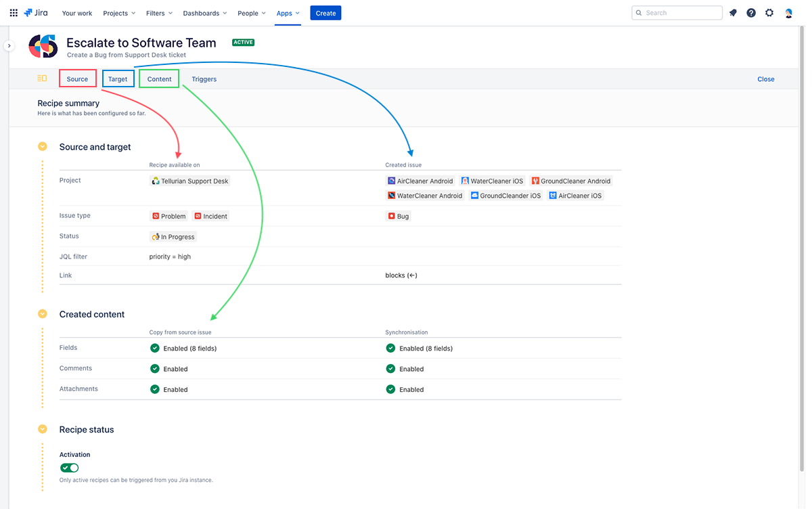
Task: Collapse the Created content section
Action: tap(43, 314)
